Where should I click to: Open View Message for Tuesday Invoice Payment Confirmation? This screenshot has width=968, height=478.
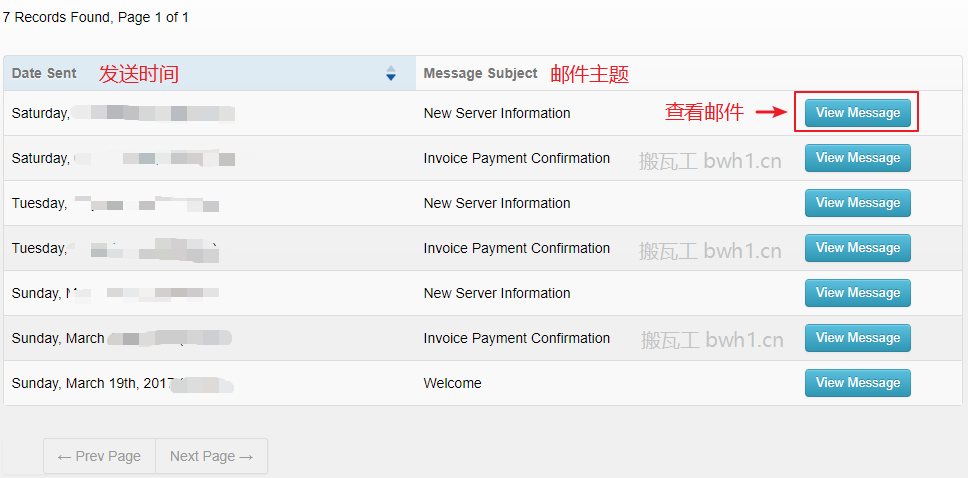point(857,248)
